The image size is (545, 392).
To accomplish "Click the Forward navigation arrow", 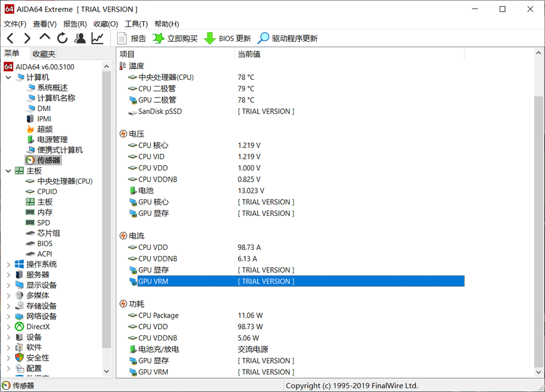I will (27, 39).
